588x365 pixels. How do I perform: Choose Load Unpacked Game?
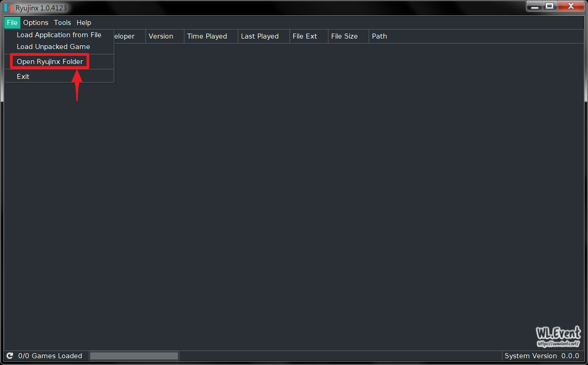[59, 47]
